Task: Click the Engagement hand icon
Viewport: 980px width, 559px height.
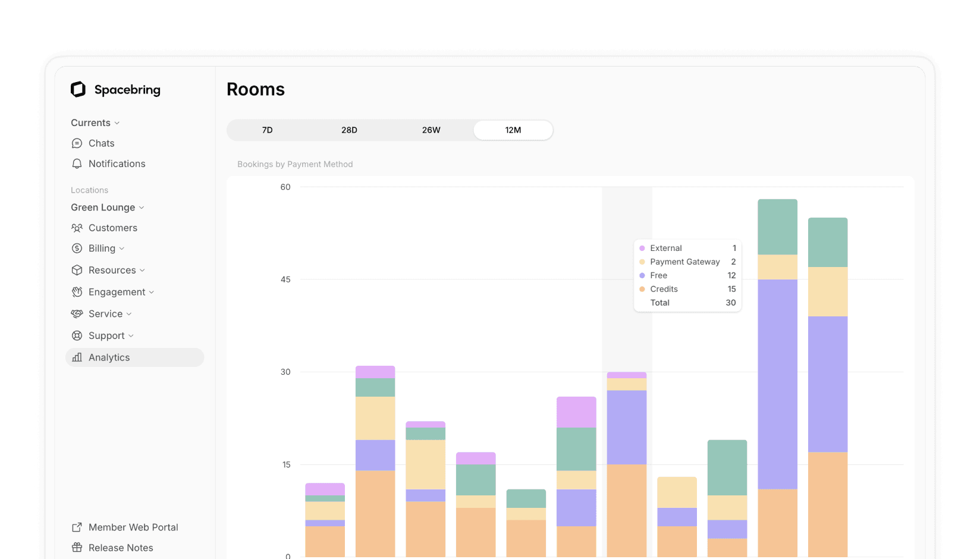Action: (x=77, y=292)
